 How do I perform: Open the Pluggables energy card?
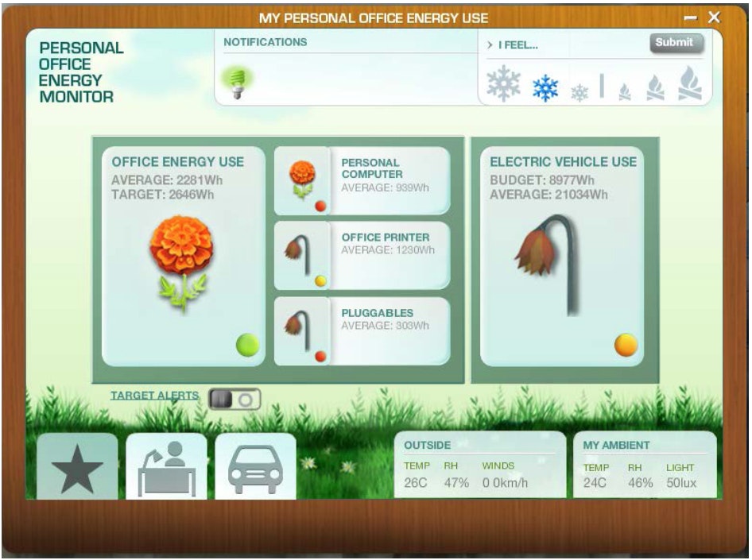tap(362, 331)
